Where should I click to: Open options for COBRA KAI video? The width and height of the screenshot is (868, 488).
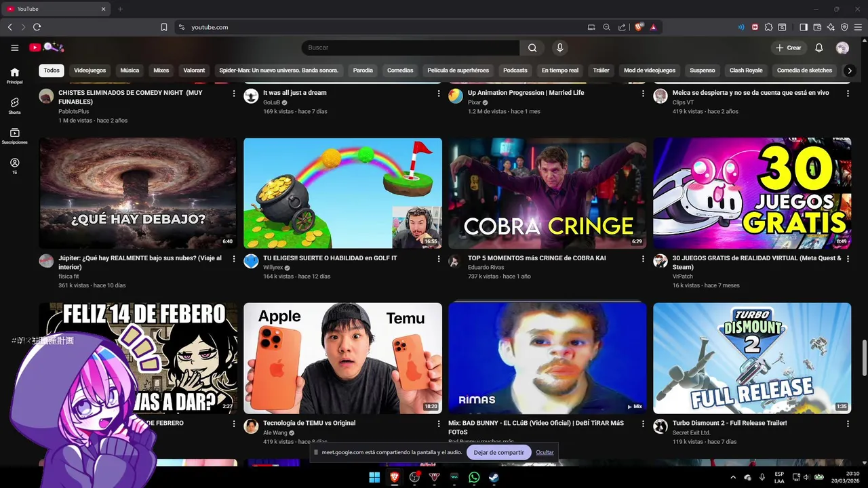click(644, 259)
